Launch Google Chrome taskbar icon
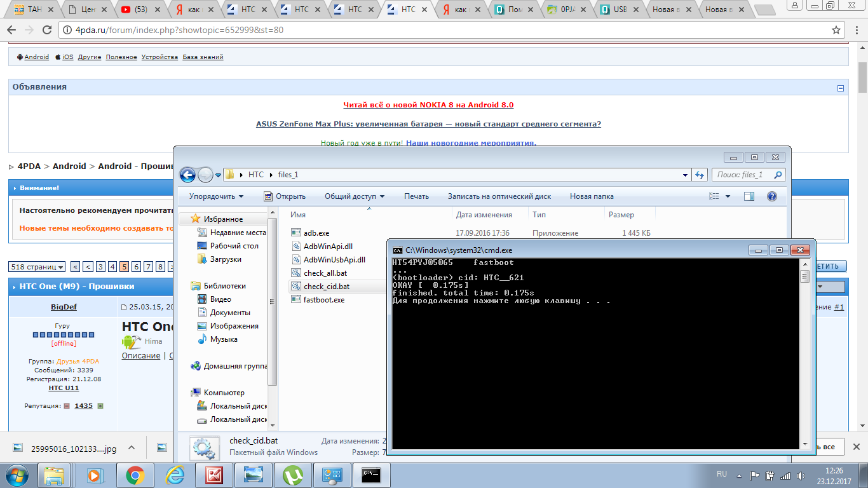 click(x=135, y=475)
